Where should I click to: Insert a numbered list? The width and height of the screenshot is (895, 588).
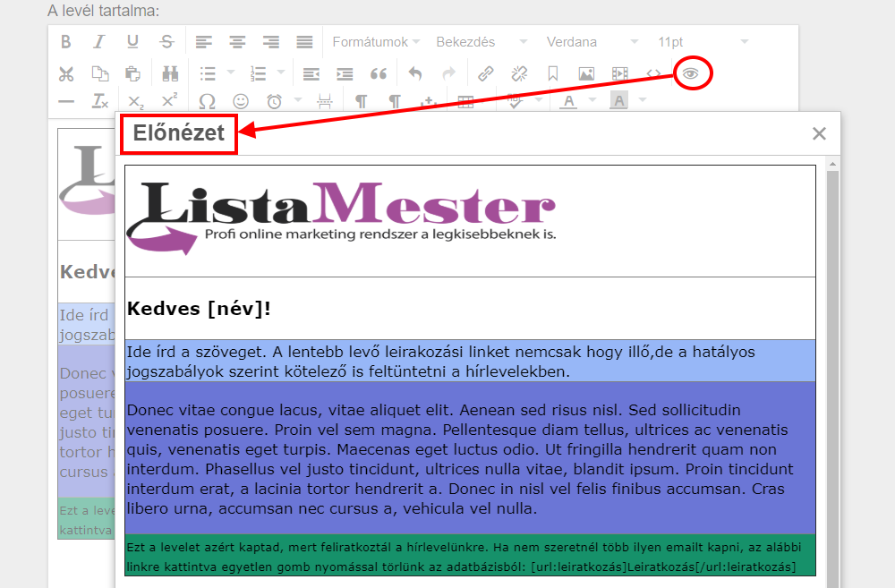click(258, 73)
